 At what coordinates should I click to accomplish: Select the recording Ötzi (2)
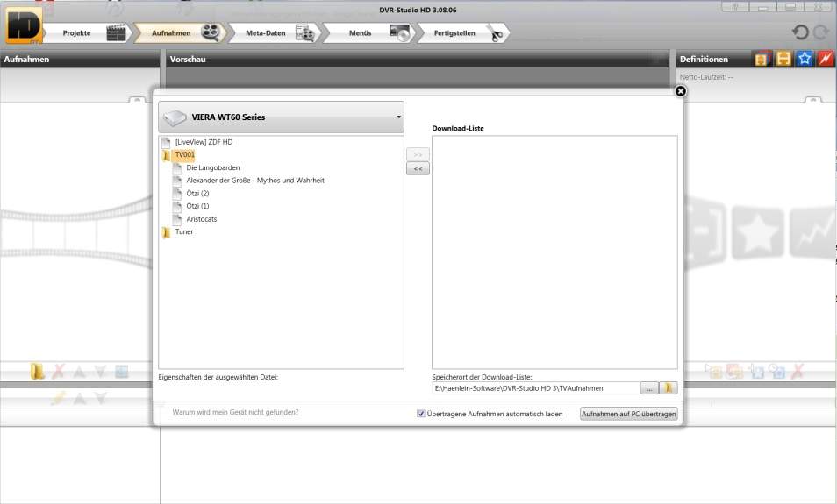(x=197, y=193)
